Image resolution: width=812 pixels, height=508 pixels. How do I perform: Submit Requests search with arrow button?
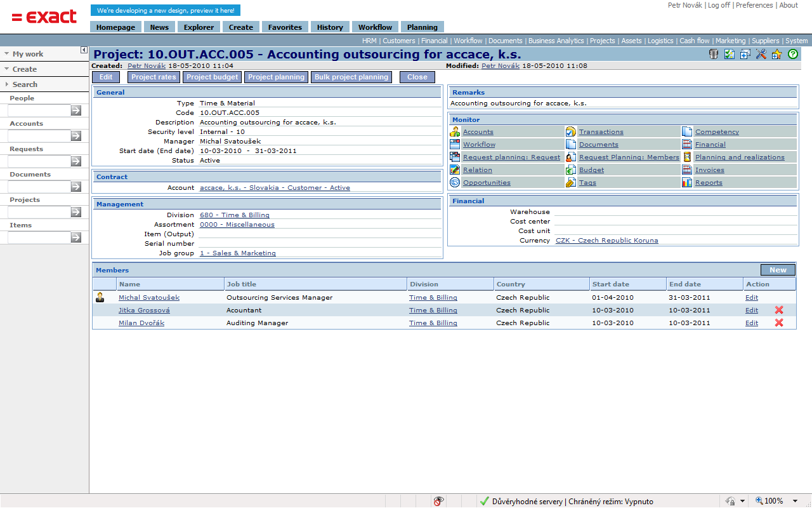point(75,161)
